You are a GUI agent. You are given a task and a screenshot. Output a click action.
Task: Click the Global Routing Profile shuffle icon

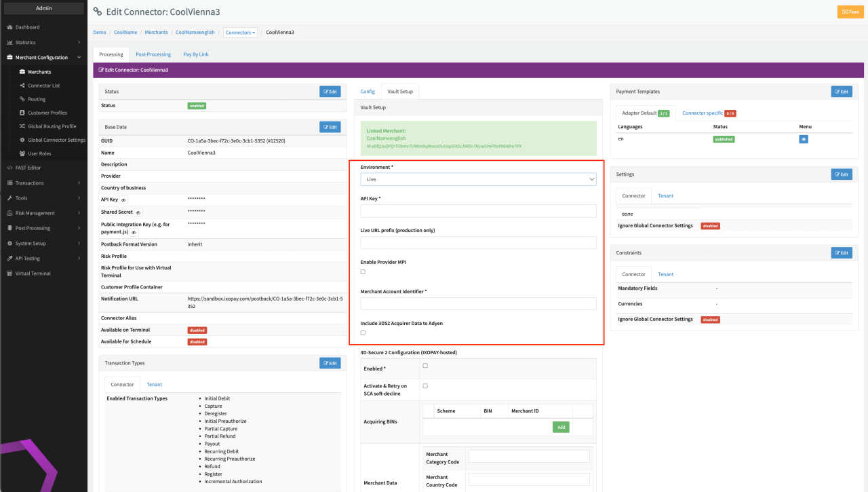pyautogui.click(x=22, y=126)
